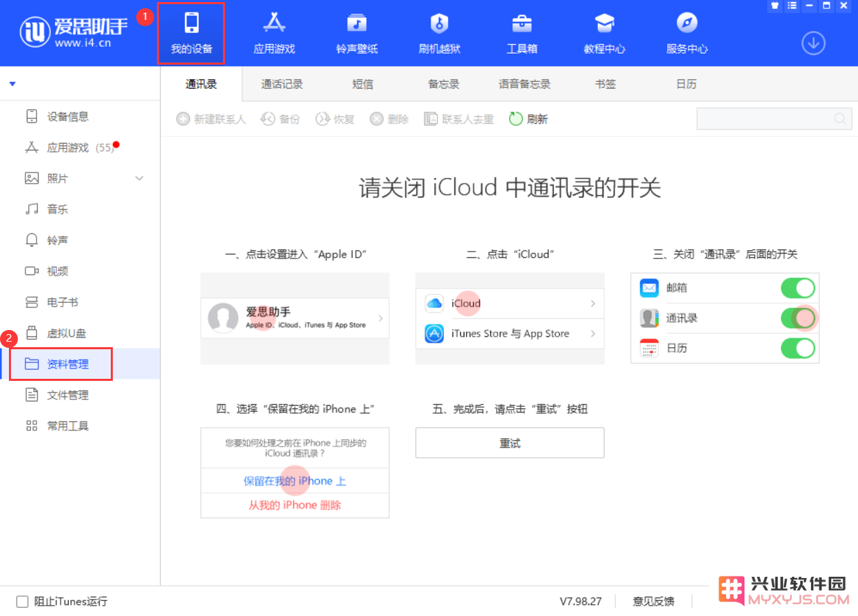This screenshot has width=858, height=616.
Task: Click the iCloud row in step two
Action: tap(510, 303)
